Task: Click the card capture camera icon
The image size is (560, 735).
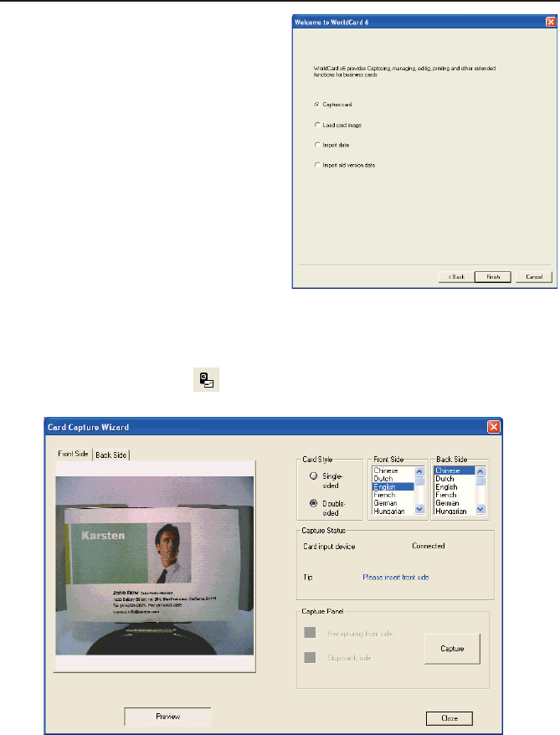Action: click(207, 380)
